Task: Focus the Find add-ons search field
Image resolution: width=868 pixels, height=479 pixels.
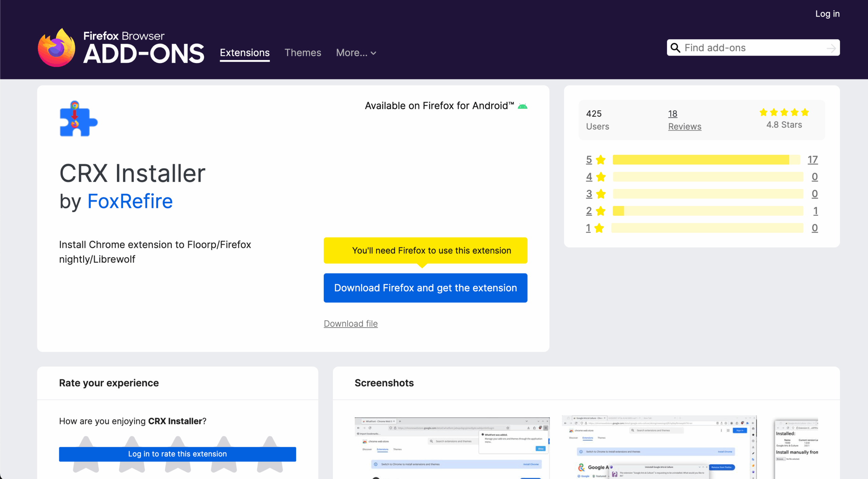Action: pyautogui.click(x=753, y=48)
